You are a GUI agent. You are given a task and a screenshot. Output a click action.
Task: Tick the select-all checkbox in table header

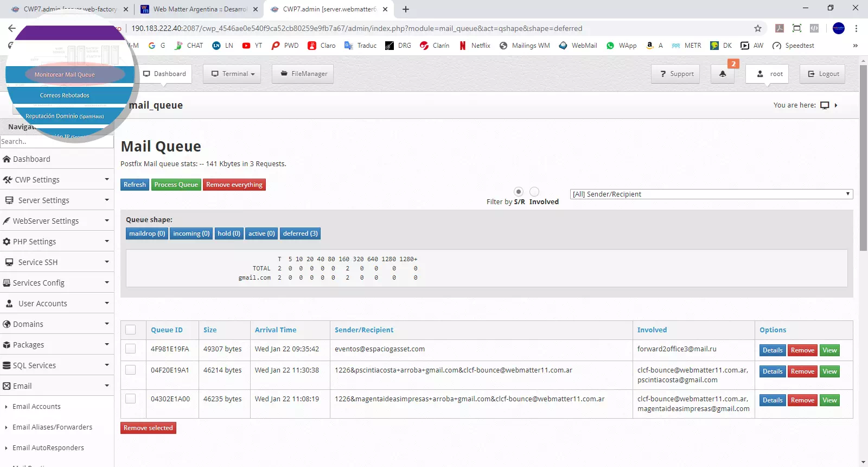click(131, 330)
